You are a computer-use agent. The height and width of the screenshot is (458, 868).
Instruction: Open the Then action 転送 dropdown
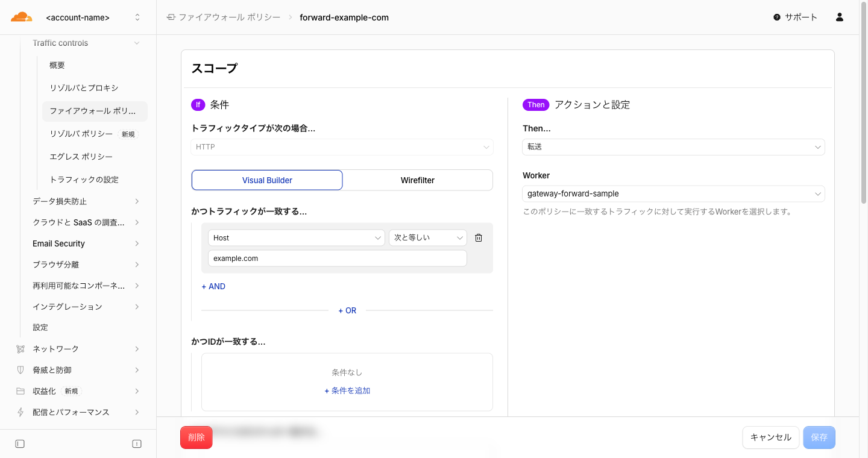pyautogui.click(x=673, y=147)
